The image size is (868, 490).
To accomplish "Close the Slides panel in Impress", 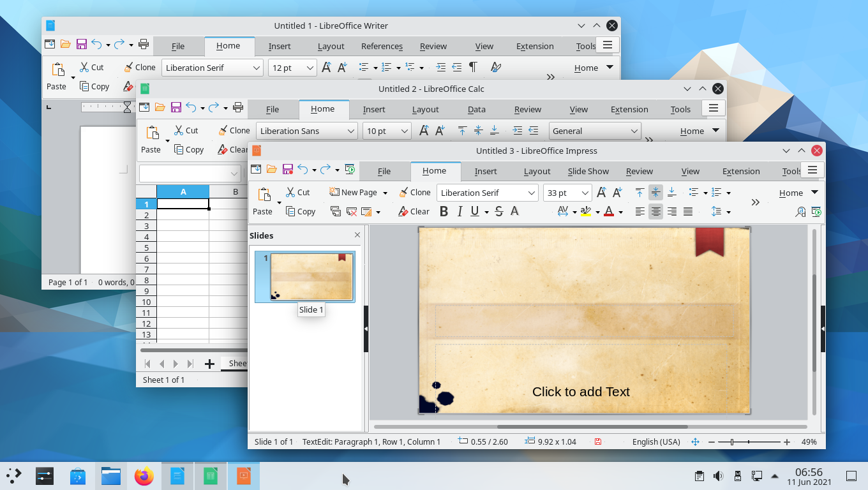I will click(x=357, y=235).
